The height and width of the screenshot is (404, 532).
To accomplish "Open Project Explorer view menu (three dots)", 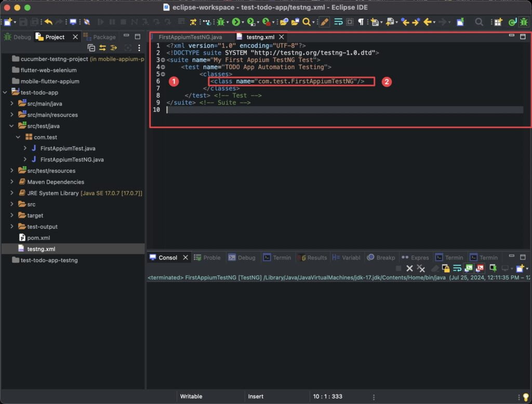I will coord(139,48).
